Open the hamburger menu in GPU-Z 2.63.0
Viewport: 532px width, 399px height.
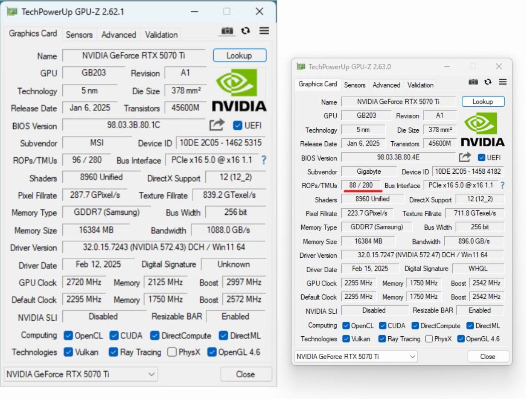tap(503, 82)
